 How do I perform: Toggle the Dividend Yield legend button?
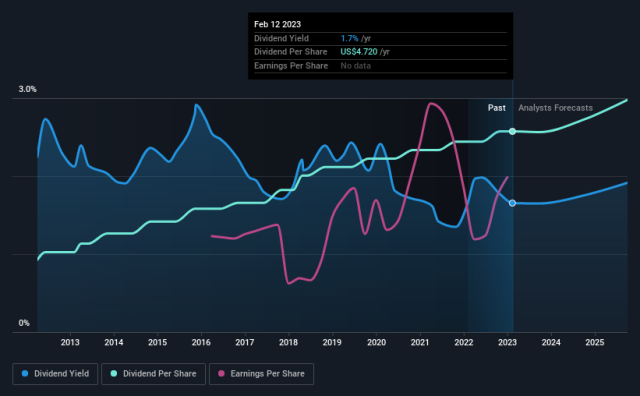(x=55, y=374)
